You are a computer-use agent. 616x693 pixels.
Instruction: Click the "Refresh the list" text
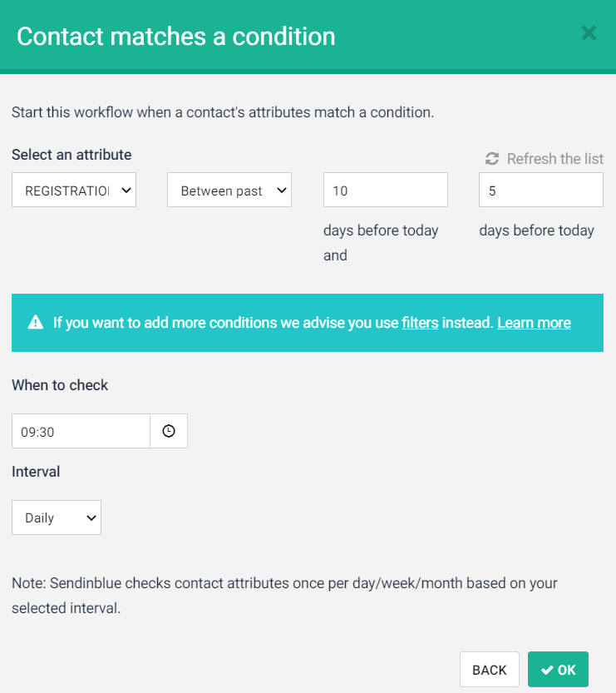[x=554, y=158]
